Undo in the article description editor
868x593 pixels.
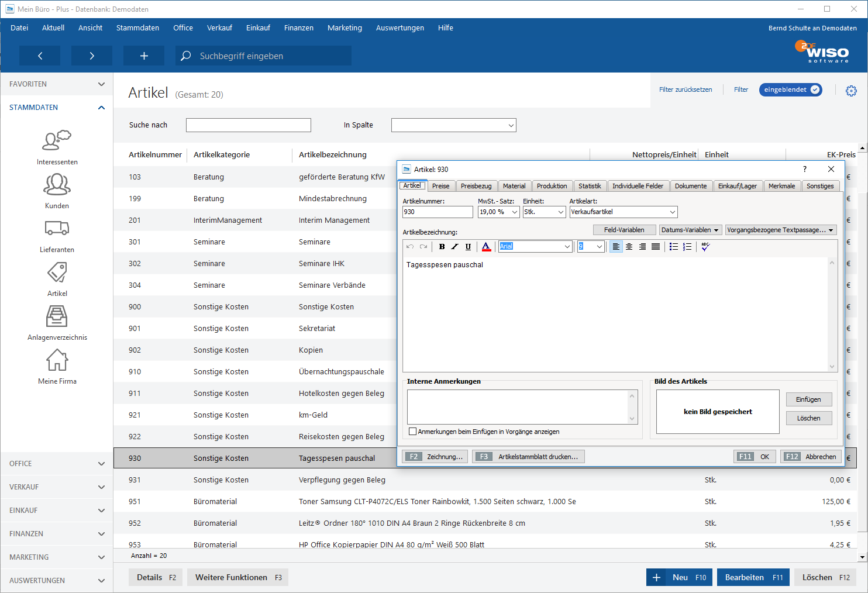point(410,247)
